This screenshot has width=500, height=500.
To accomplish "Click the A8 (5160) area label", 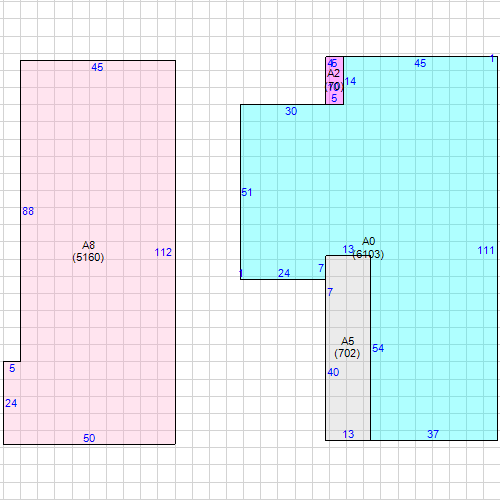I will 88,251.
